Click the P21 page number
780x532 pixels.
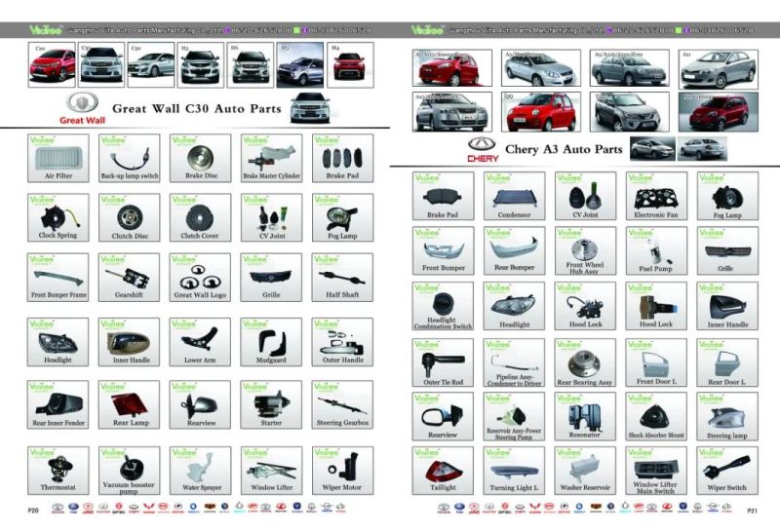752,511
